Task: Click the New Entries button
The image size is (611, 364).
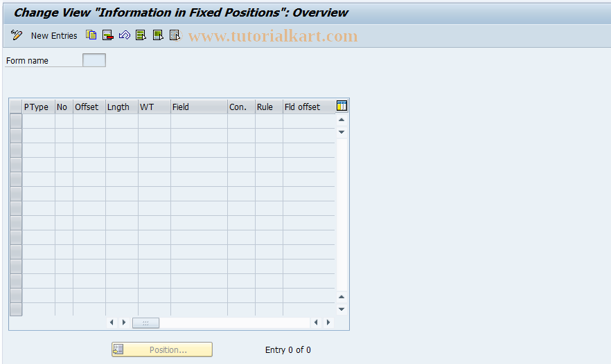Action: tap(54, 36)
